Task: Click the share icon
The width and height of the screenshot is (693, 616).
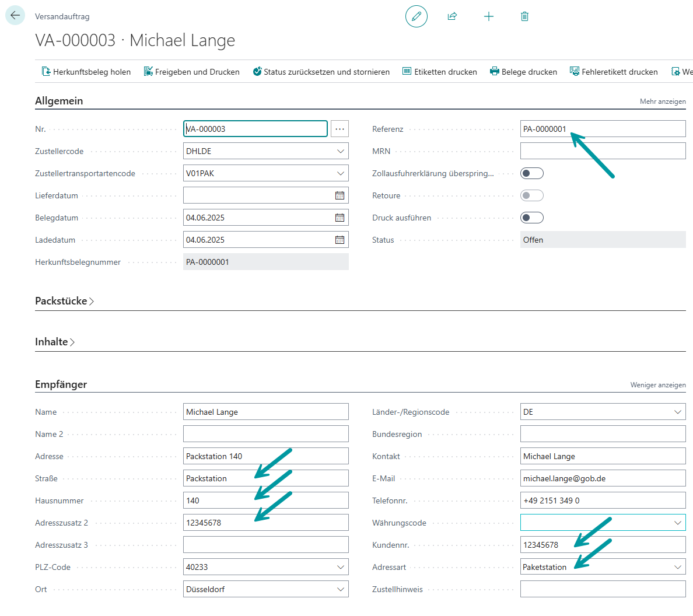Action: click(452, 16)
